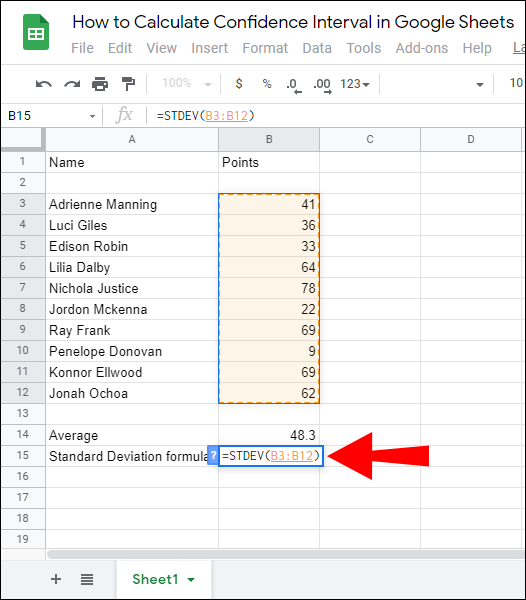Viewport: 526px width, 600px height.
Task: Open the Sheet1 tab options arrow
Action: coord(191,580)
